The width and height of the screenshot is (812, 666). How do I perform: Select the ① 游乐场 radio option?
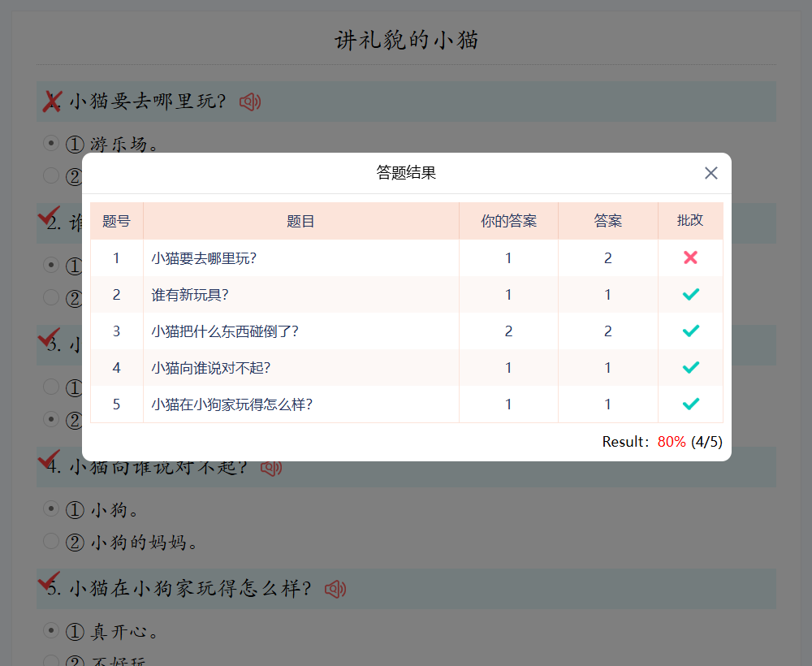tap(51, 144)
